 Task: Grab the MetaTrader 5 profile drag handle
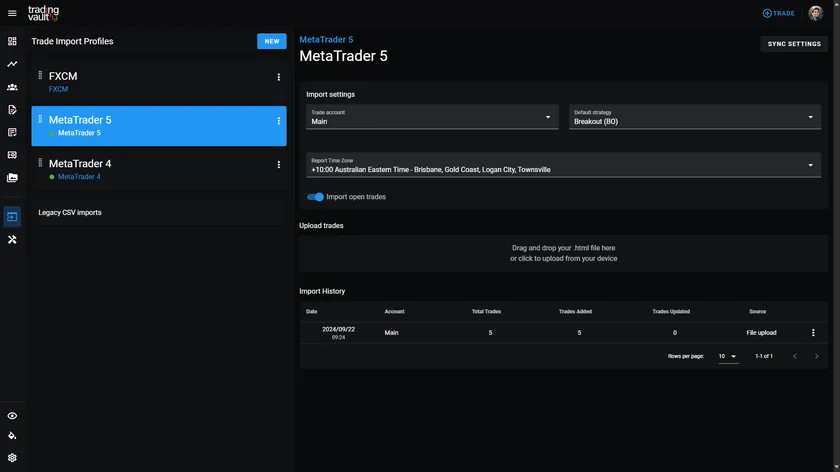tap(40, 119)
